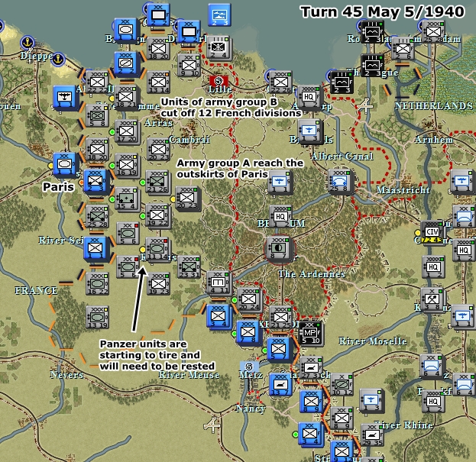476x462 pixels.
Task: Select gray infantry corps 18 21
Action: coord(126,97)
